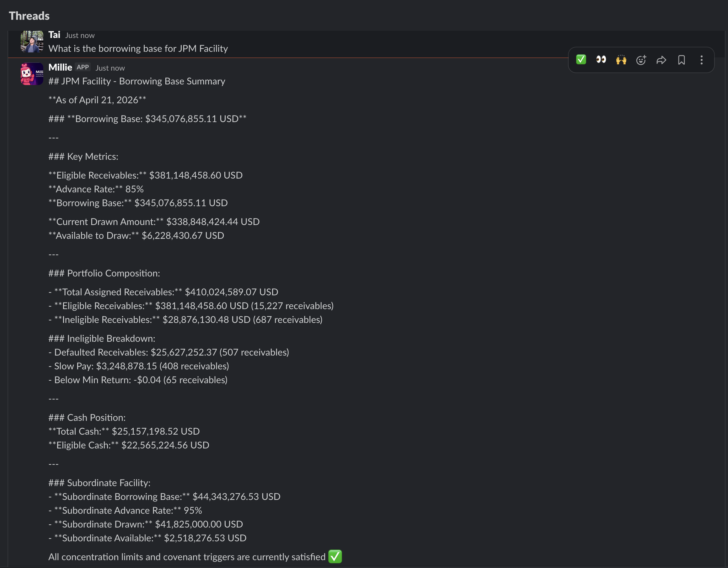Click the Threads heading
728x568 pixels.
point(29,16)
